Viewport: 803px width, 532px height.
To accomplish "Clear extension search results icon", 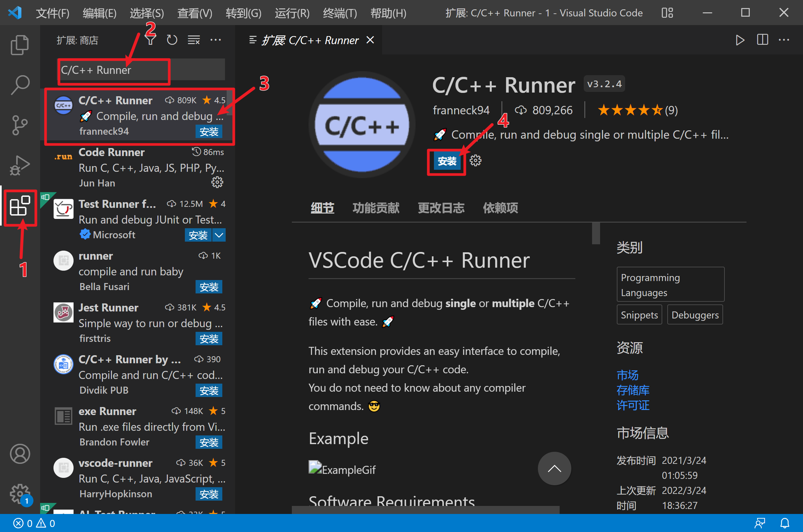I will click(x=194, y=40).
